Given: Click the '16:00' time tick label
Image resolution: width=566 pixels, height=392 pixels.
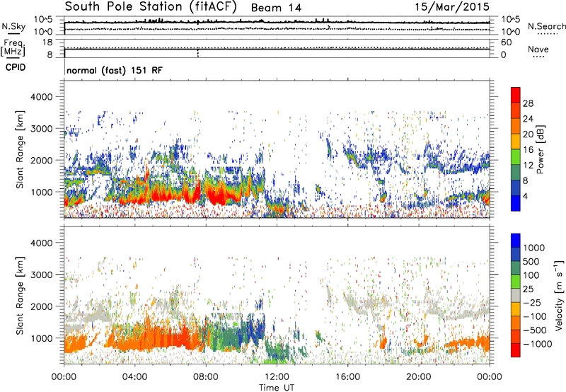Looking at the screenshot, I should [x=347, y=377].
